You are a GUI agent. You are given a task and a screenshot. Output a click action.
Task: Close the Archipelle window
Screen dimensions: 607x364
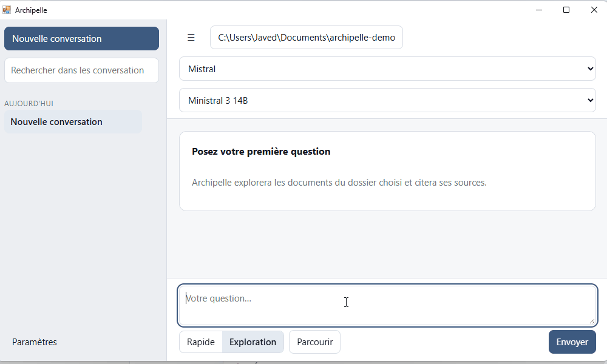click(594, 10)
